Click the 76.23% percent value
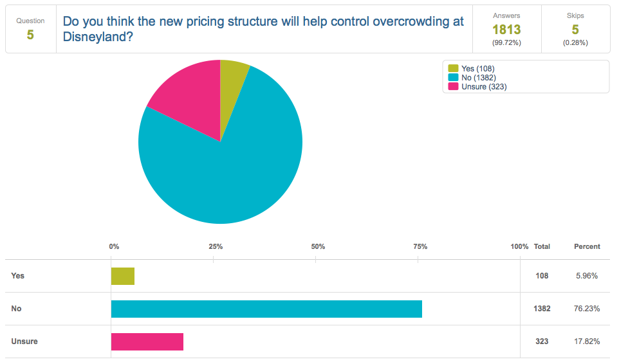Image resolution: width=619 pixels, height=364 pixels. [587, 309]
